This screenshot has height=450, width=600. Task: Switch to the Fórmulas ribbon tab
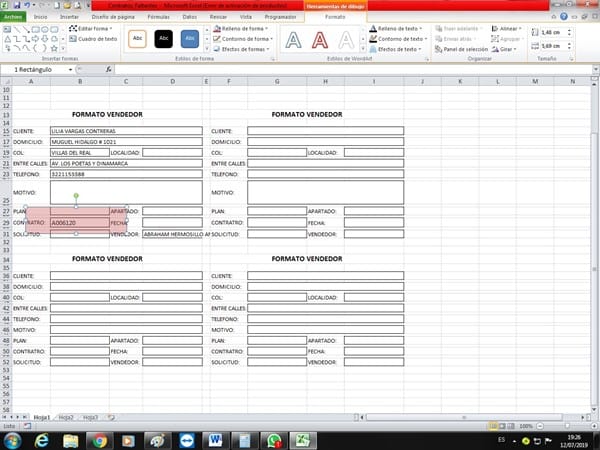pyautogui.click(x=158, y=17)
